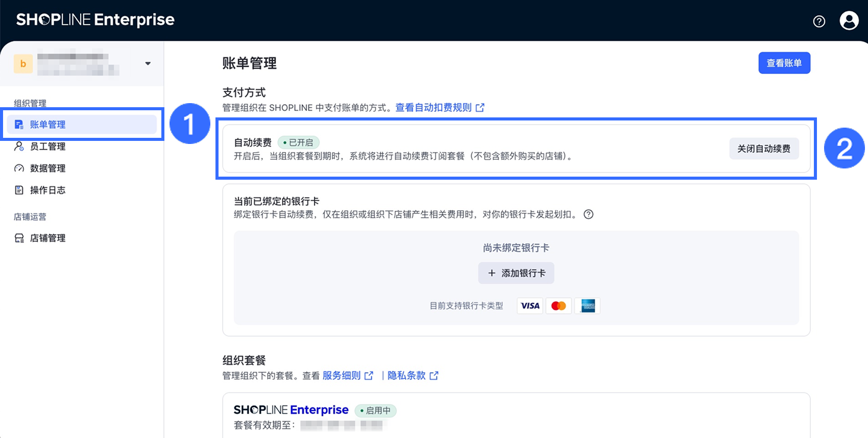Click the 组织管理 sidebar group label
Image resolution: width=868 pixels, height=438 pixels.
click(x=30, y=103)
